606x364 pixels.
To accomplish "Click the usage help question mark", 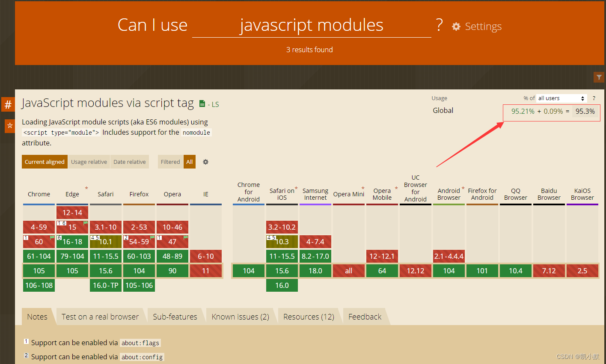I will coord(594,98).
